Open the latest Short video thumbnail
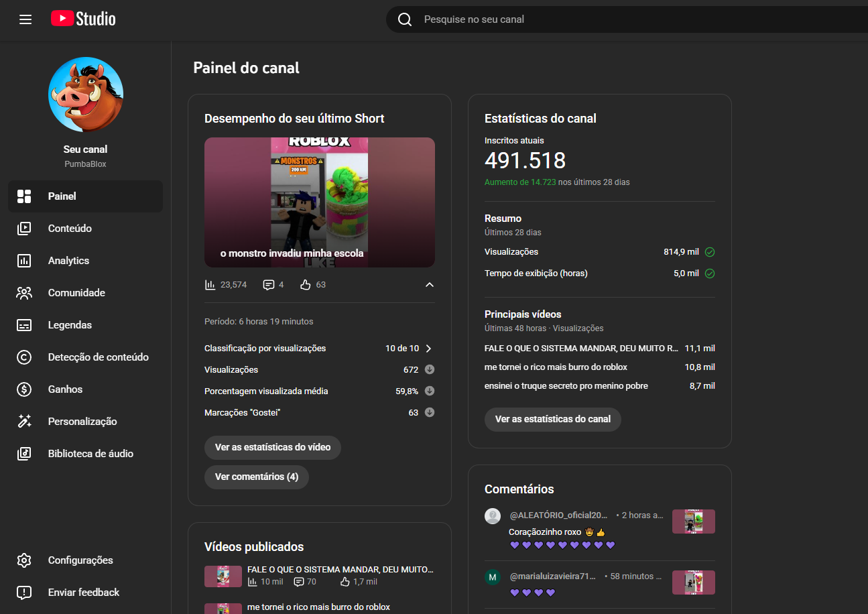The width and height of the screenshot is (868, 614). pos(319,202)
